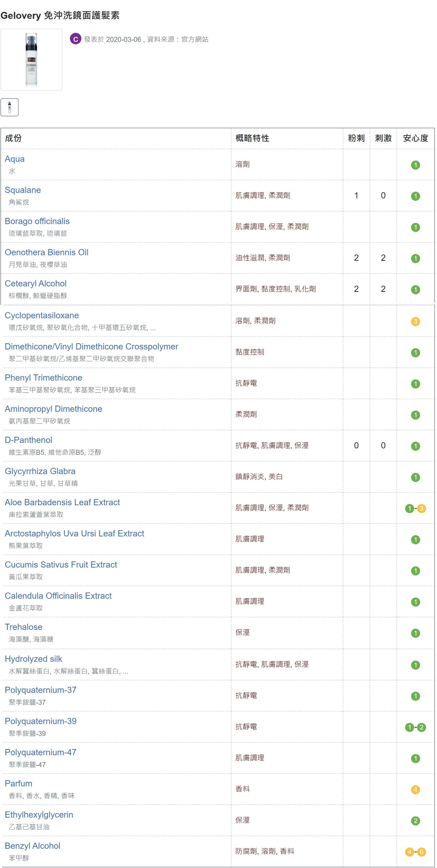Select the small product thumbnail

click(x=10, y=107)
